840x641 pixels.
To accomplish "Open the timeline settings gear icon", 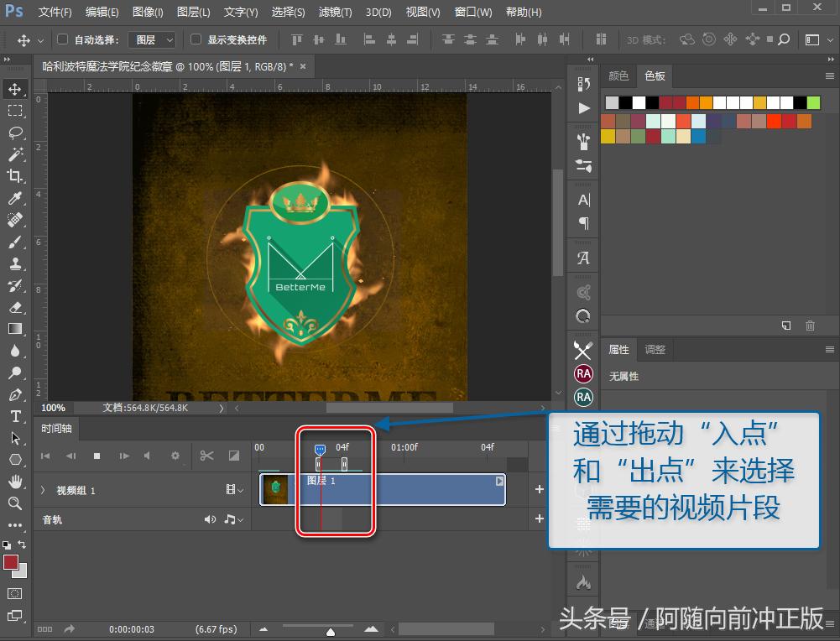I will click(175, 456).
